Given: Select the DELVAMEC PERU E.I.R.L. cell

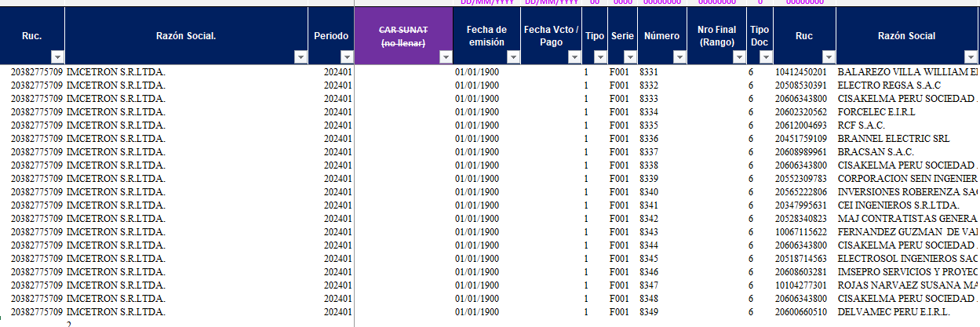Looking at the screenshot, I should (x=908, y=312).
